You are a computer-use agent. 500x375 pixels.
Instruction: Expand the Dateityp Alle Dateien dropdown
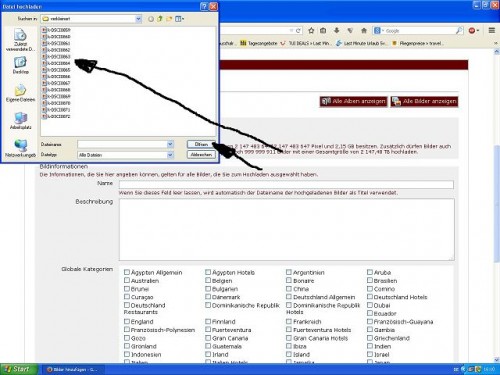170,155
